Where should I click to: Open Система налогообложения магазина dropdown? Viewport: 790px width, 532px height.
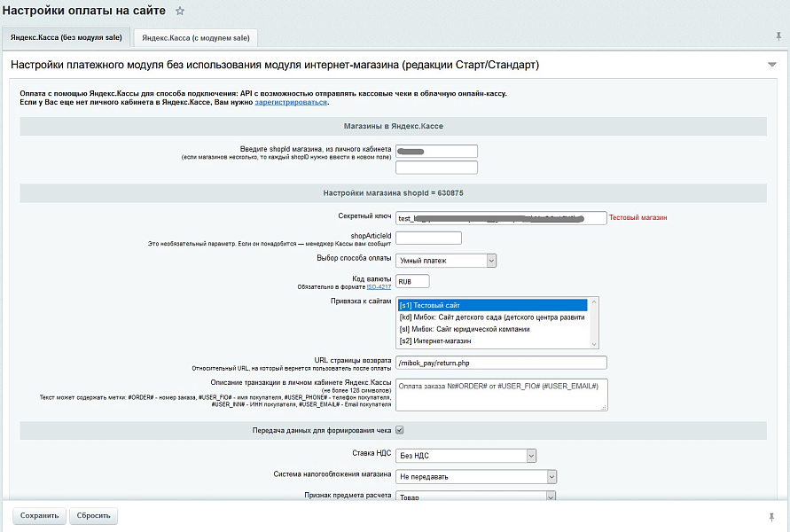tap(476, 476)
